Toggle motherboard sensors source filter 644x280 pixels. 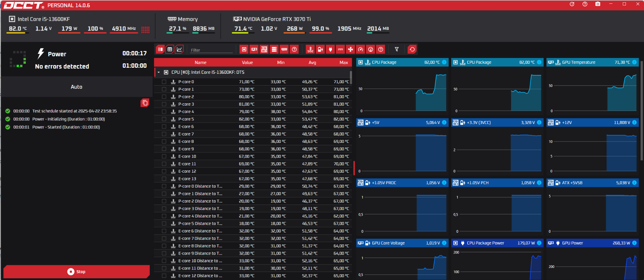pos(264,50)
